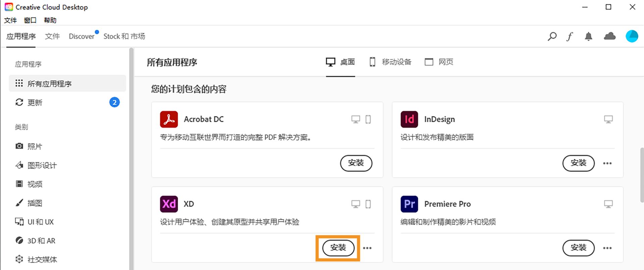Switch to 应用程序 top tab
The width and height of the screenshot is (644, 270).
[21, 36]
